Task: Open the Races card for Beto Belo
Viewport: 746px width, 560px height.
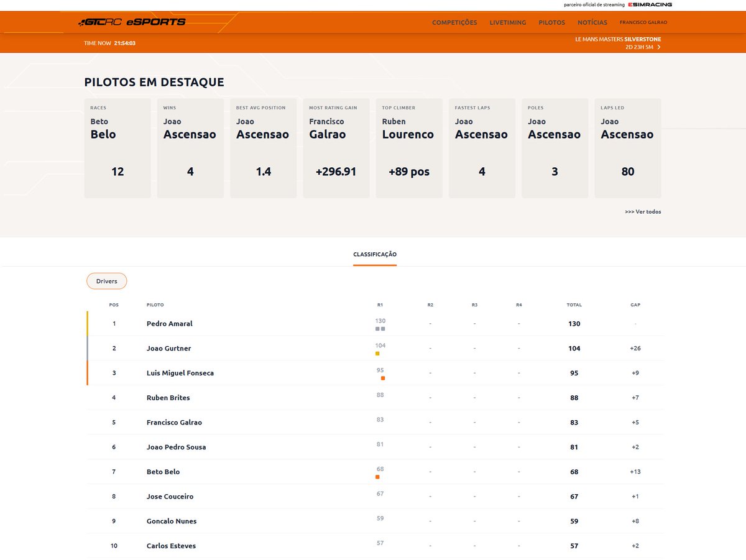Action: click(x=117, y=148)
